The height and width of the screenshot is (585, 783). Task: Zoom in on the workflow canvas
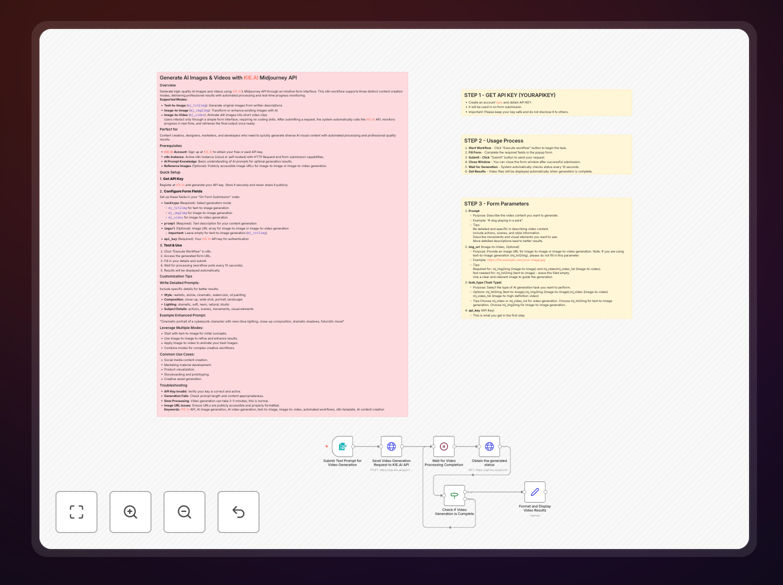(130, 512)
